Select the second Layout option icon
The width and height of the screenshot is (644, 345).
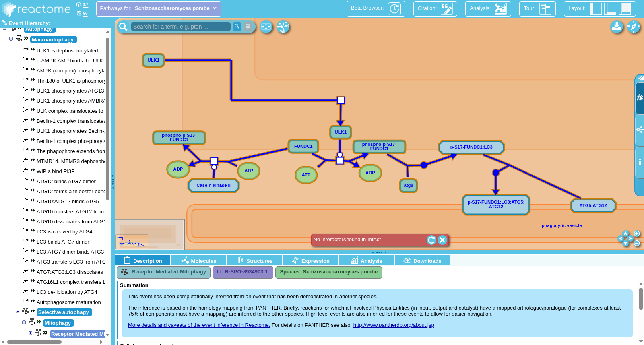point(611,8)
